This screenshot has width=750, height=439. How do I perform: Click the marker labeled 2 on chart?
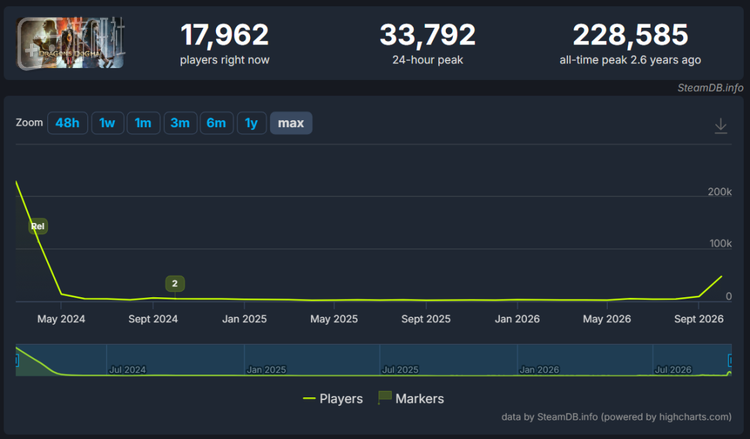175,284
